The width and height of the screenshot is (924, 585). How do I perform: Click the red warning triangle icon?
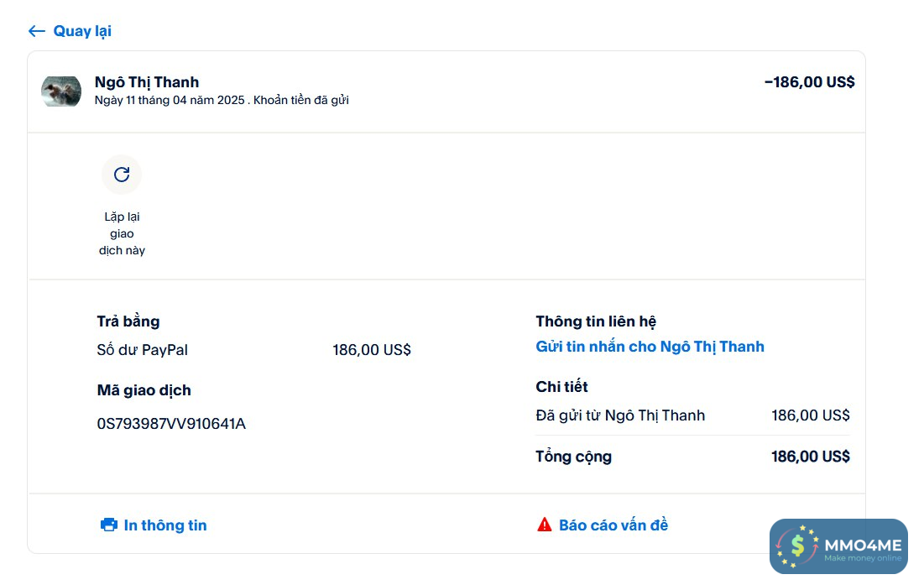(x=545, y=525)
